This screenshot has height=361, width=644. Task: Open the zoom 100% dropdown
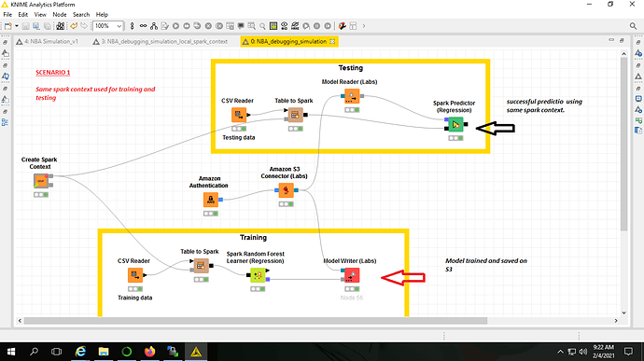(x=108, y=26)
